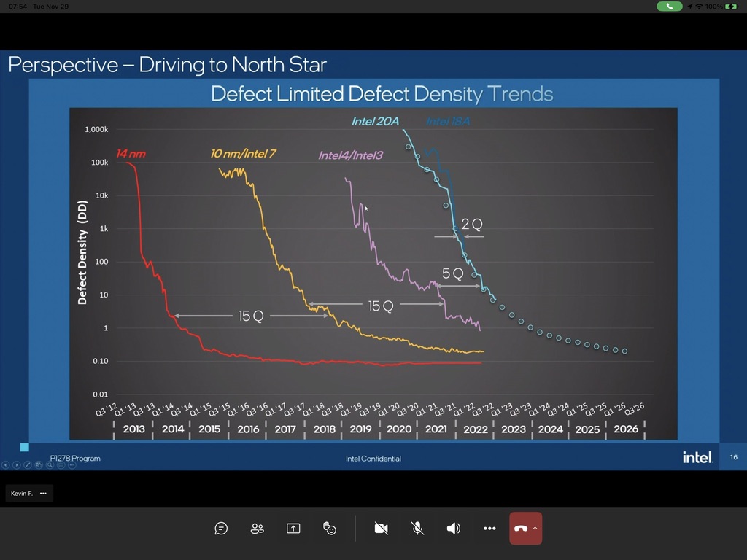Image resolution: width=747 pixels, height=560 pixels.
Task: Go to the previous slide
Action: (6, 464)
